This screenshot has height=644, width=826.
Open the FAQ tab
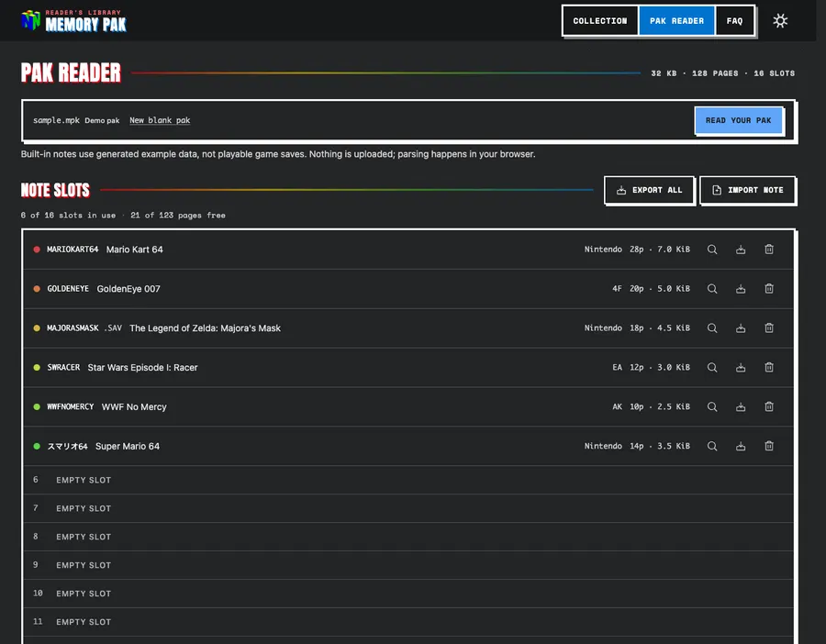tap(734, 21)
